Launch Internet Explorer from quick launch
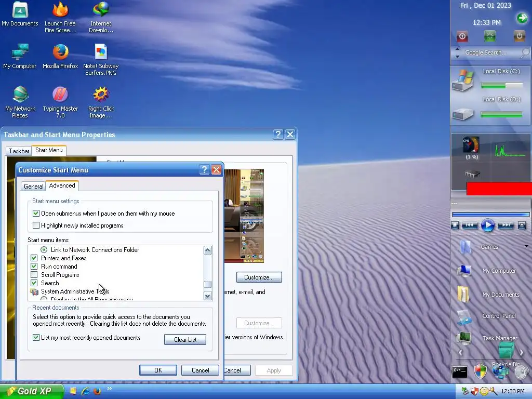 coord(86,391)
